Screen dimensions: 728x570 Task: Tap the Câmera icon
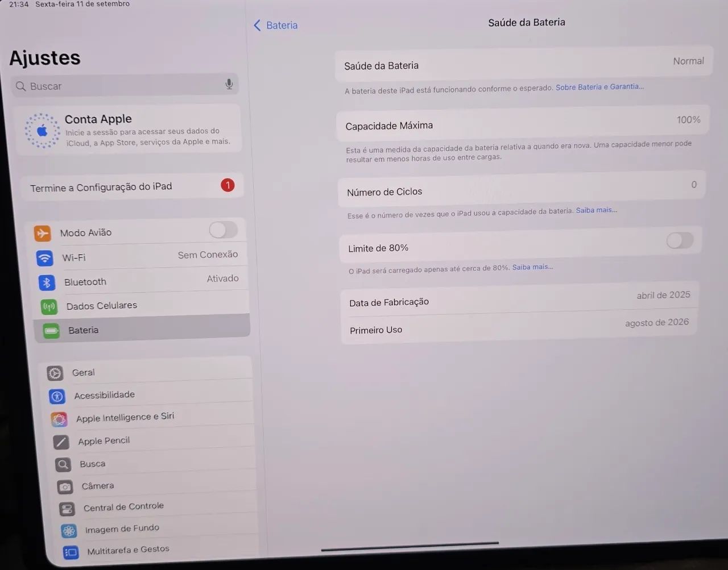65,487
